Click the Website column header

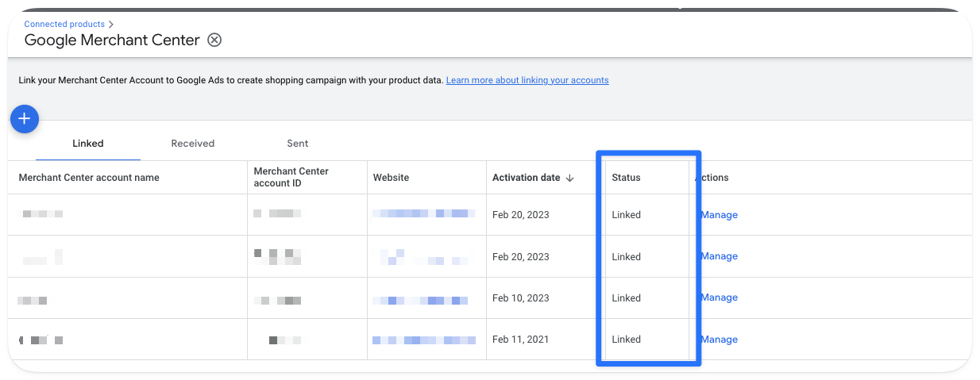coord(391,178)
